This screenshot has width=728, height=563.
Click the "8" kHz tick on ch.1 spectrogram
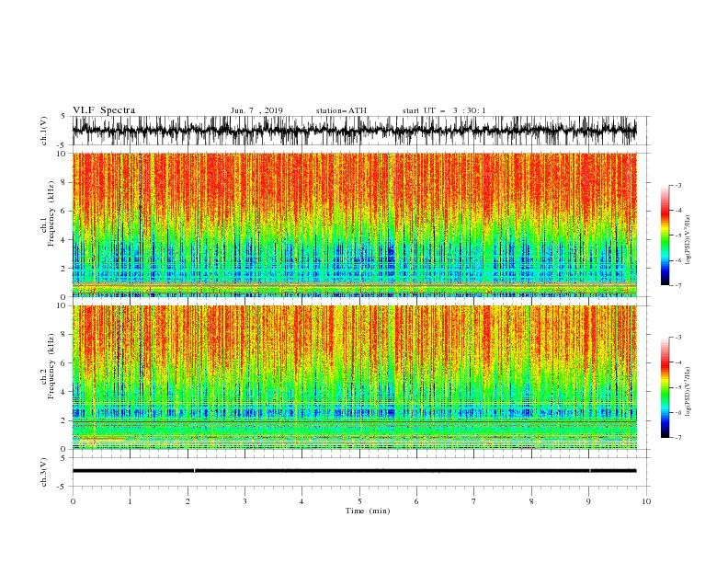point(65,182)
